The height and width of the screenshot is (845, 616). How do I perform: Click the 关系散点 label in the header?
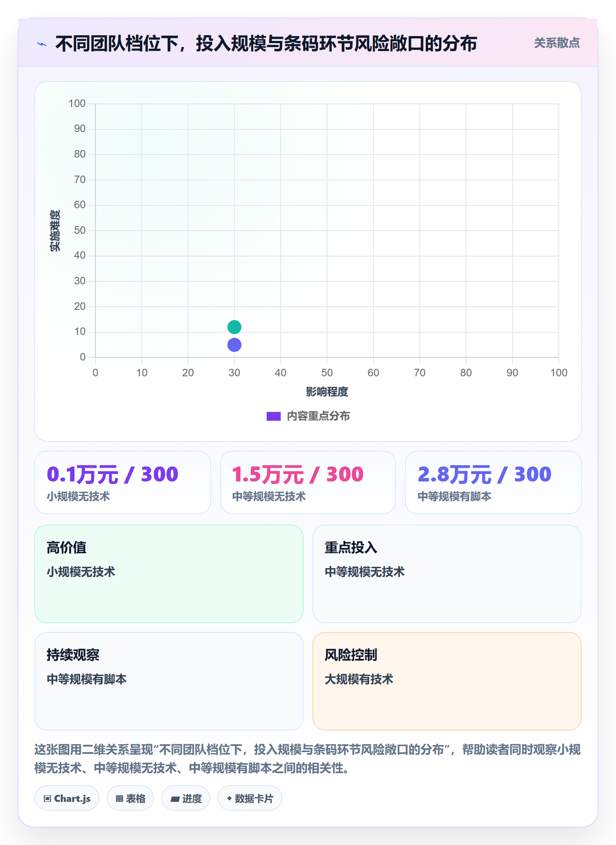click(x=557, y=43)
